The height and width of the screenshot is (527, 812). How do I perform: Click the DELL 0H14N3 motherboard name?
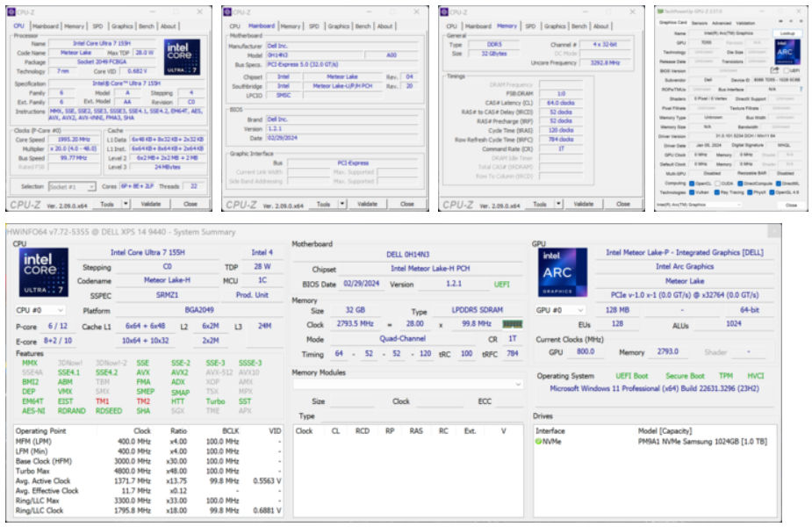point(407,255)
